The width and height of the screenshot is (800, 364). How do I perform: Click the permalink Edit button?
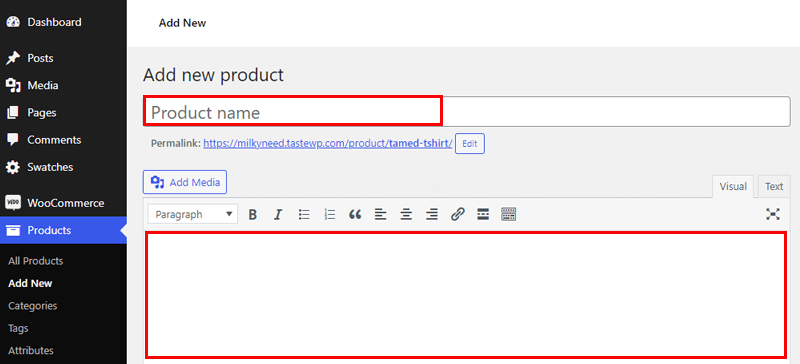[x=469, y=144]
